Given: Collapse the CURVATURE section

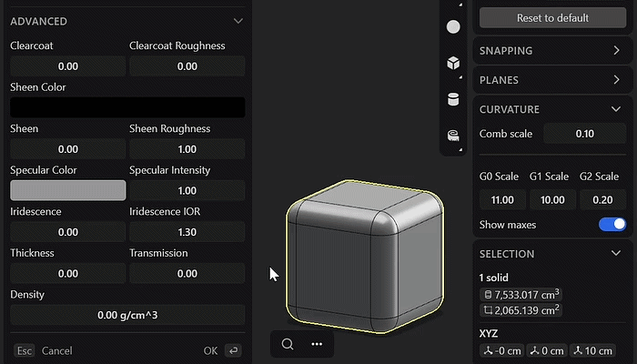Looking at the screenshot, I should tap(616, 109).
